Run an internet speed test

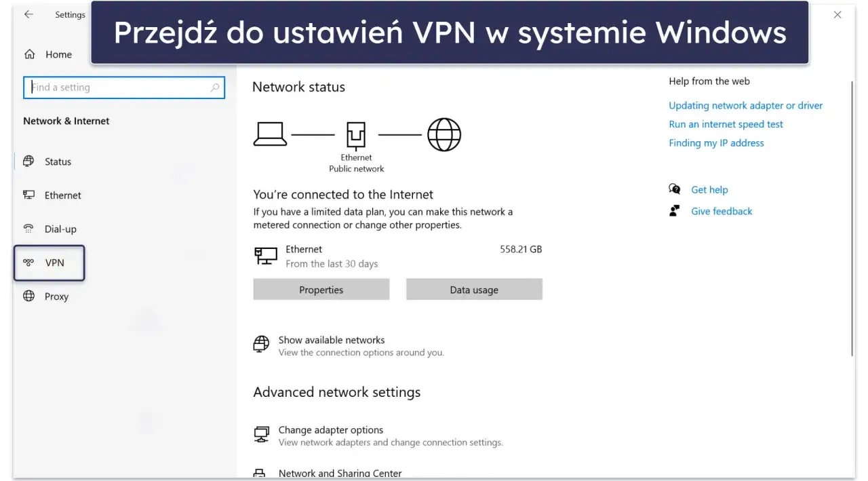click(726, 124)
